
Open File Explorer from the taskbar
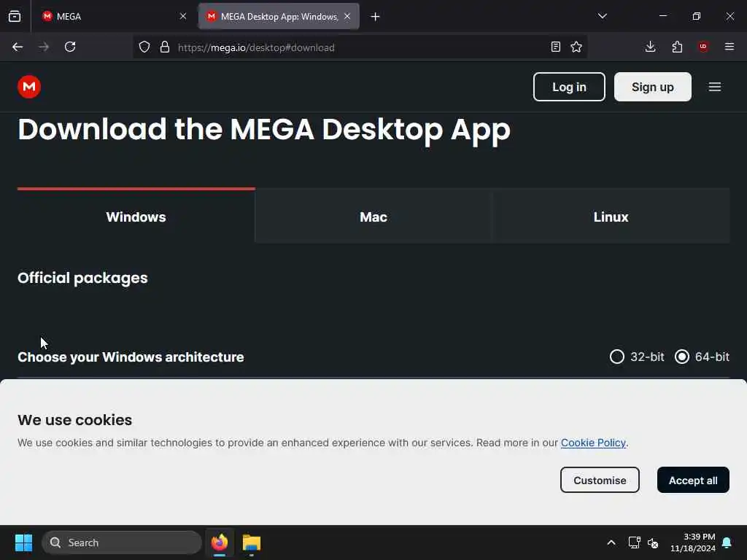pyautogui.click(x=252, y=542)
